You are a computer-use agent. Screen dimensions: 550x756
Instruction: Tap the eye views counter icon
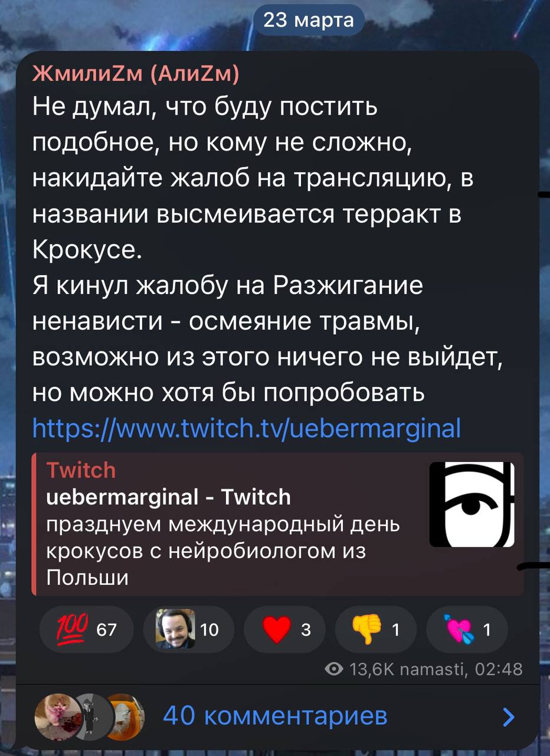pyautogui.click(x=335, y=670)
